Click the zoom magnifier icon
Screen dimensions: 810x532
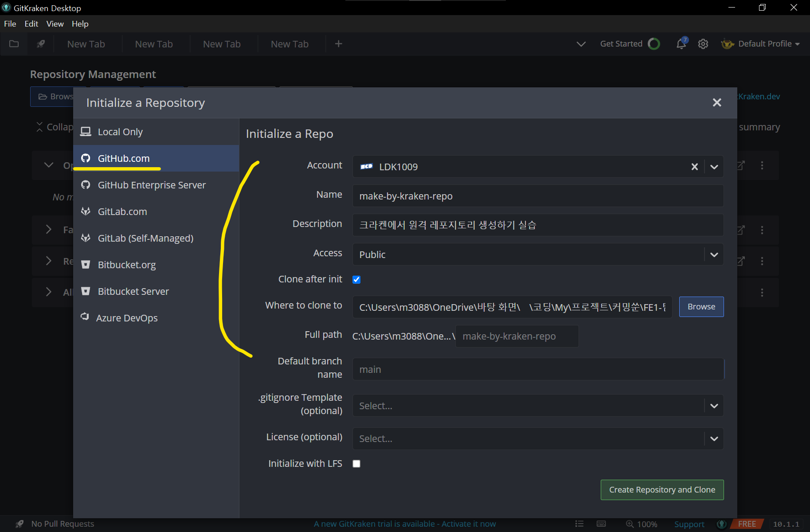630,524
